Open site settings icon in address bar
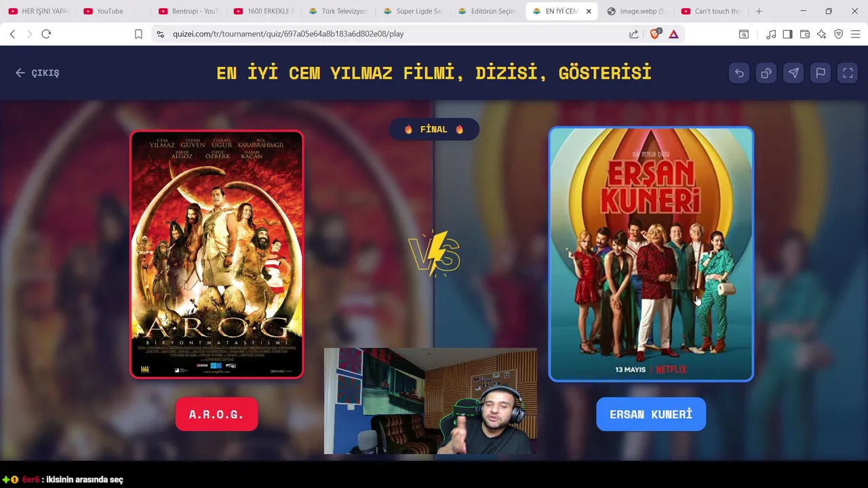The image size is (868, 488). [160, 34]
